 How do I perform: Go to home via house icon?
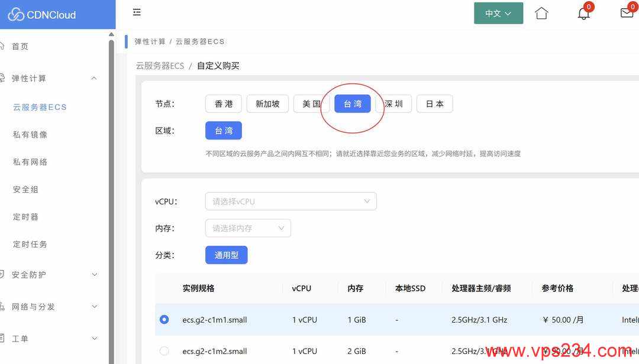click(541, 13)
